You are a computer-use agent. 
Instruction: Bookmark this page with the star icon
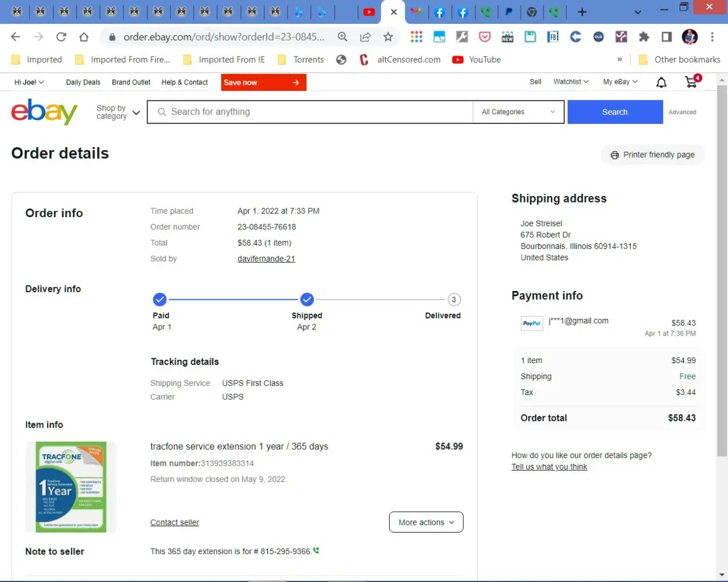coord(388,37)
